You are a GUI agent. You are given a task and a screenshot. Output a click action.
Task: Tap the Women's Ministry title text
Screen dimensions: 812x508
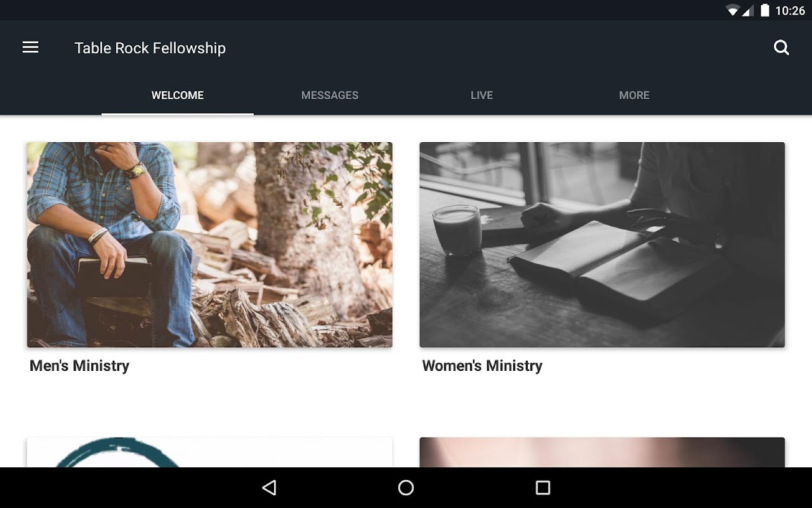[482, 366]
